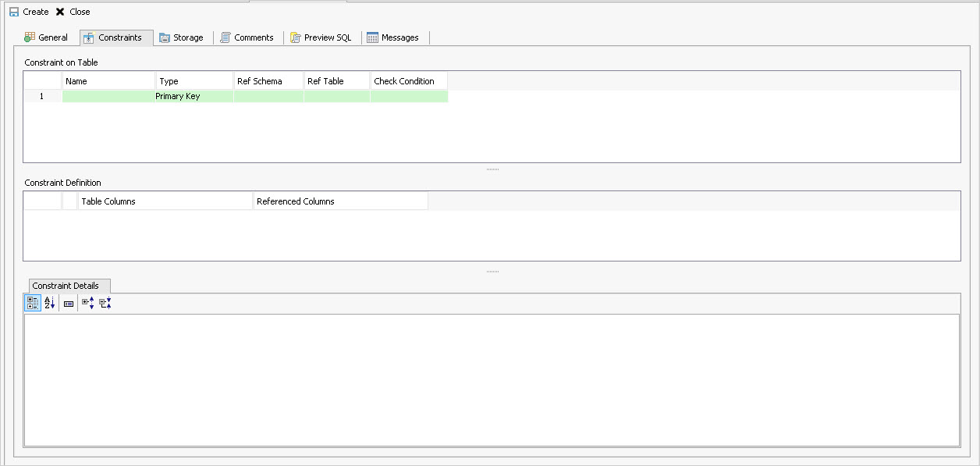Click the Check Condition column header
Screen dimensions: 980x466
coord(409,81)
